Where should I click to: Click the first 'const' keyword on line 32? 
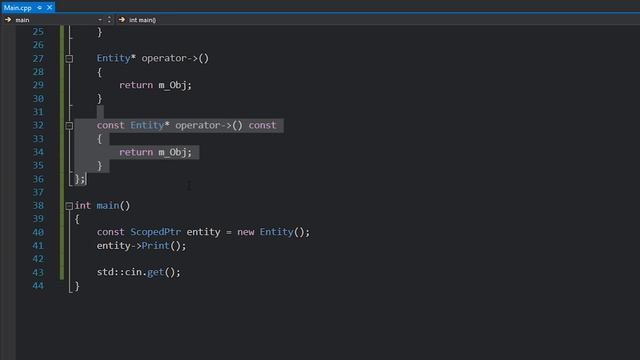[x=111, y=125]
